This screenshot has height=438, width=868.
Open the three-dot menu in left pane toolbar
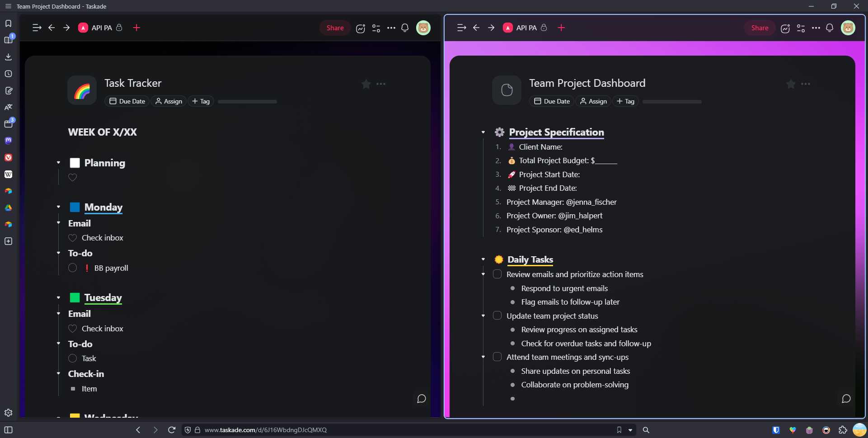[391, 28]
